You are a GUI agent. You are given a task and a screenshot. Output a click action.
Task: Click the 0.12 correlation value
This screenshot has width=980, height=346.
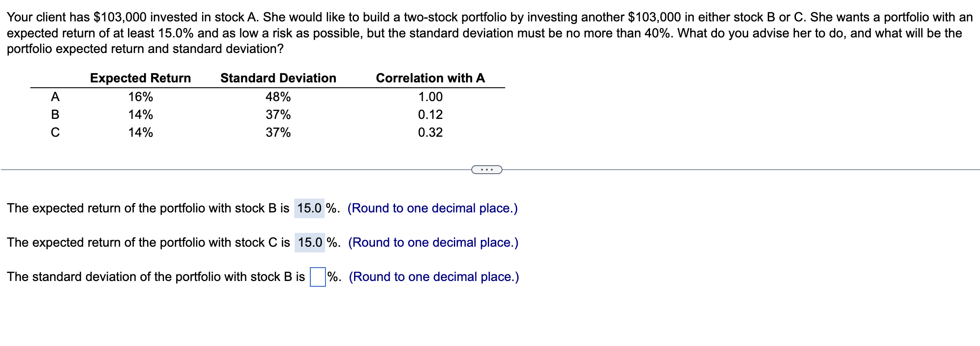[x=430, y=115]
